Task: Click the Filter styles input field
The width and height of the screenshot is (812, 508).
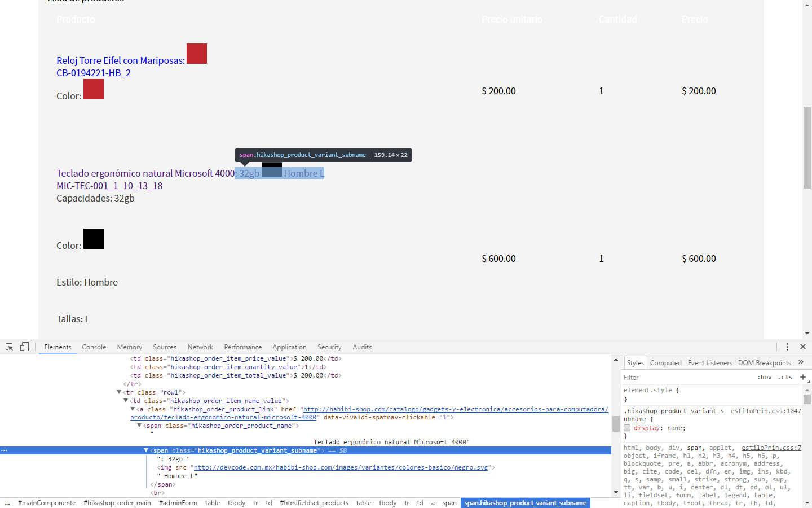Action: [x=688, y=378]
